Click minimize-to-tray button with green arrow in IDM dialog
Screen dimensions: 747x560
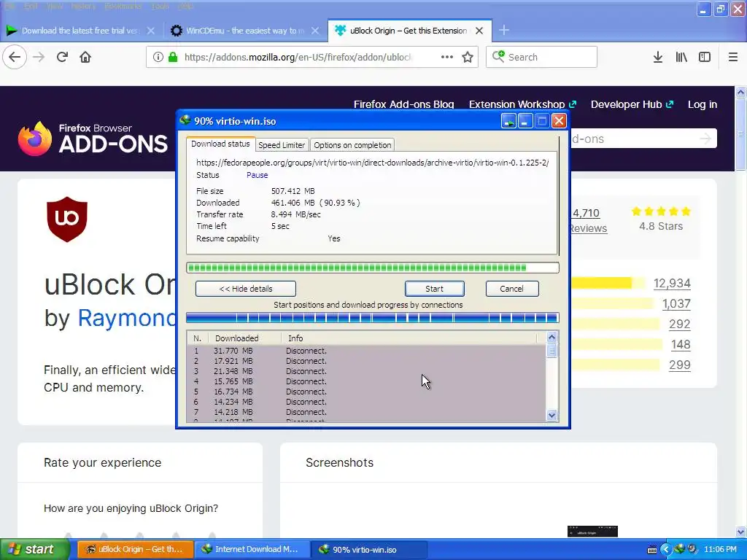(x=508, y=121)
